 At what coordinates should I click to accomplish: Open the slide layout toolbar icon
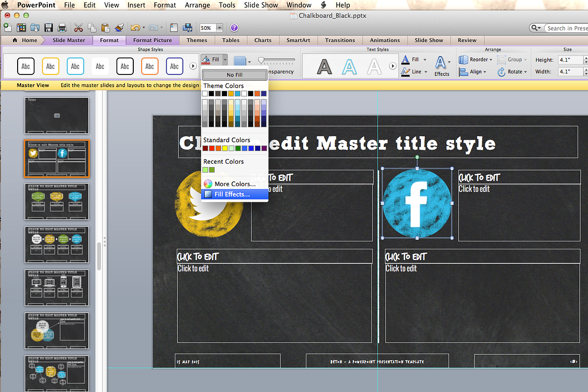pos(173,28)
